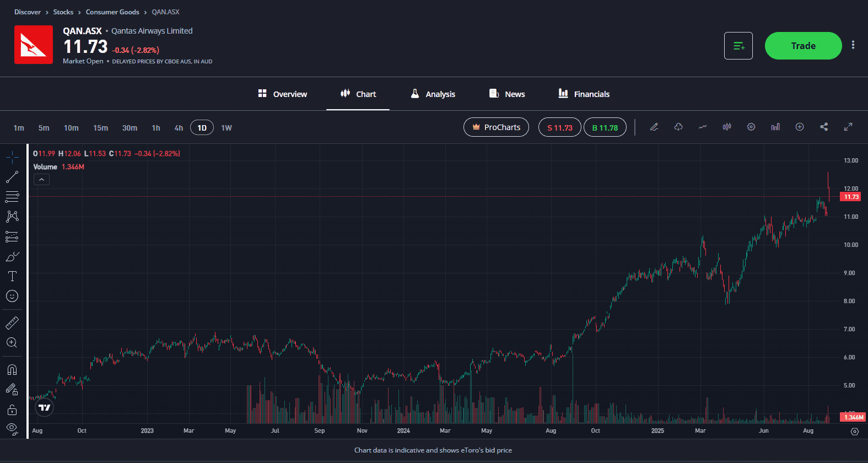Set chart to 4h timeframe
868x463 pixels.
[179, 128]
